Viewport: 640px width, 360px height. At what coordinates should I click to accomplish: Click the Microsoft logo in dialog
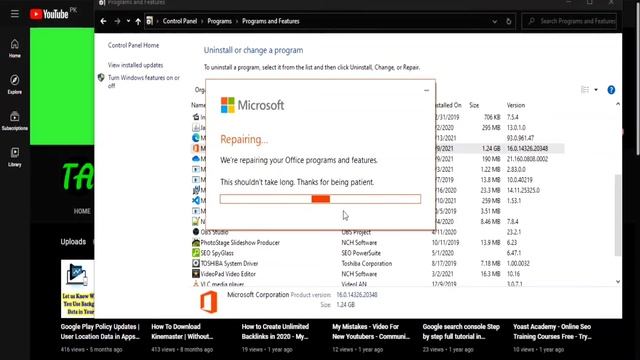(252, 105)
